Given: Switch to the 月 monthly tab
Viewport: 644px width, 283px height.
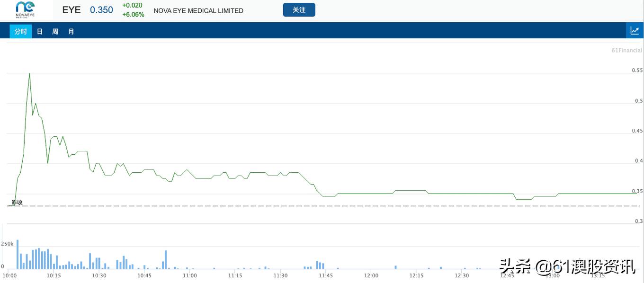Looking at the screenshot, I should [71, 32].
